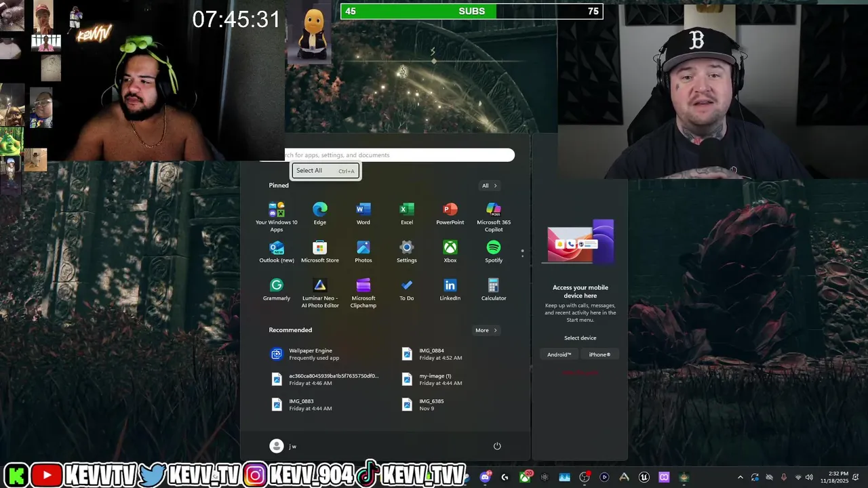Expand More recommended items
The height and width of the screenshot is (488, 868).
(486, 330)
